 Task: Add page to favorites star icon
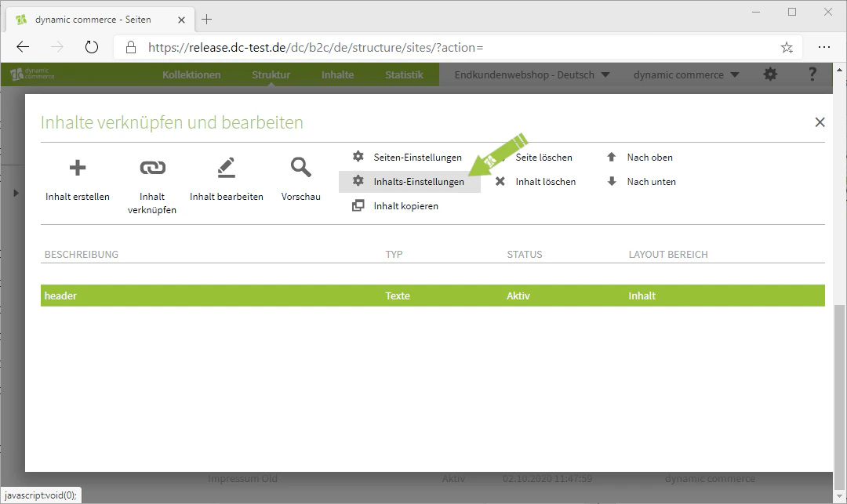[x=787, y=48]
